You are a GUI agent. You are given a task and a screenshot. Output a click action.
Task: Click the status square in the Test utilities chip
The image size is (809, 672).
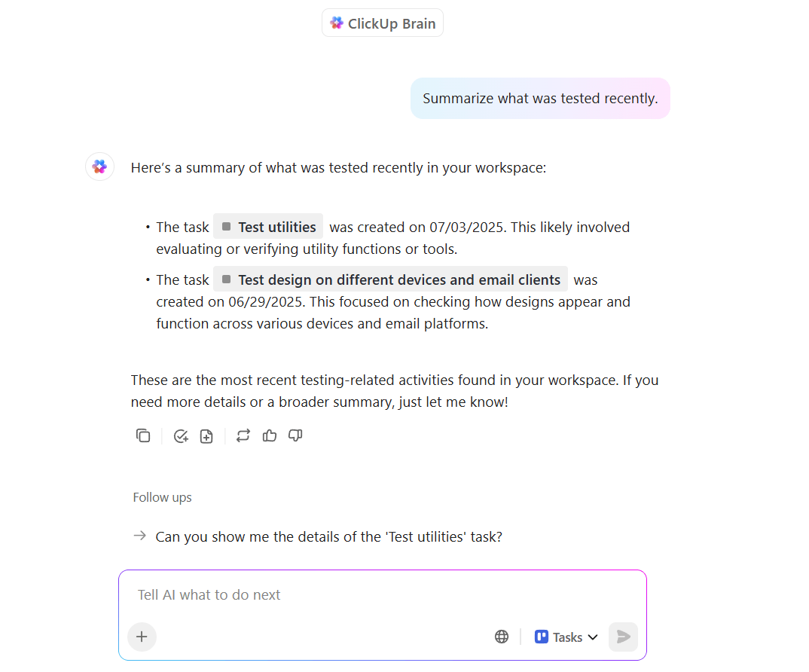226,226
